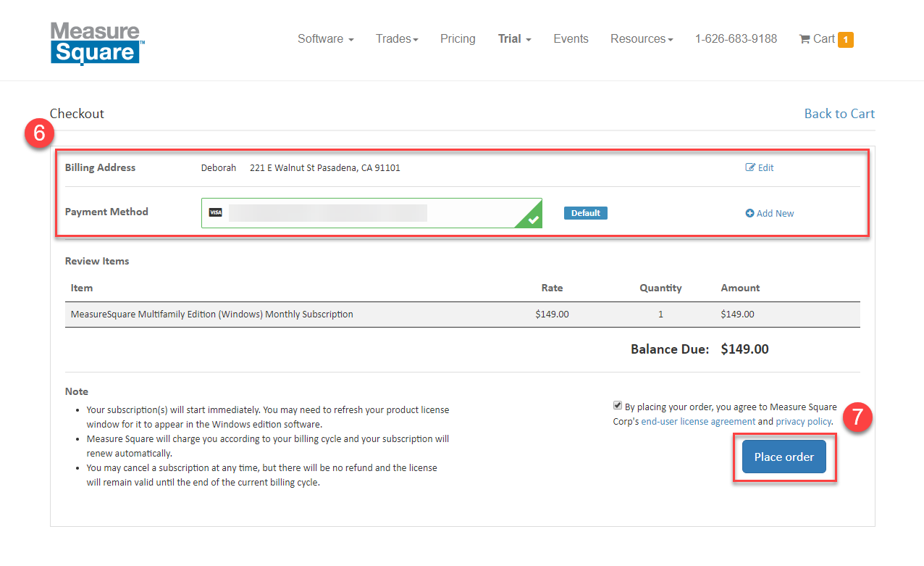Click the 'Rate' column header

pyautogui.click(x=552, y=288)
